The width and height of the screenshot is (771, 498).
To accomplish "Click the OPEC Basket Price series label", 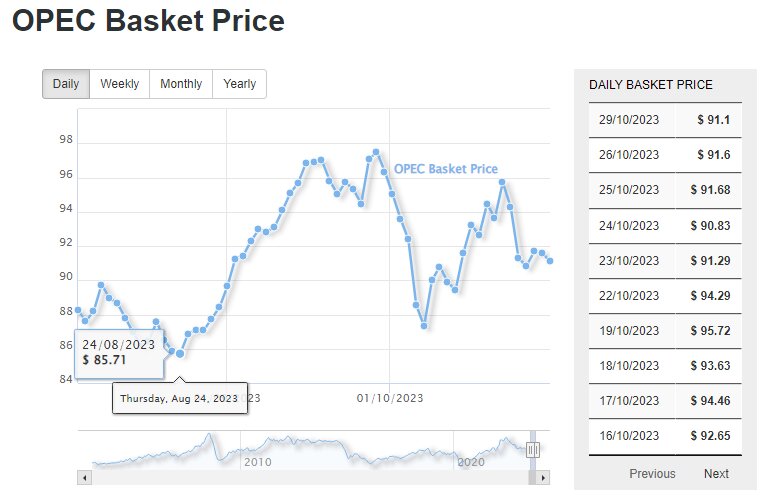I will (445, 169).
